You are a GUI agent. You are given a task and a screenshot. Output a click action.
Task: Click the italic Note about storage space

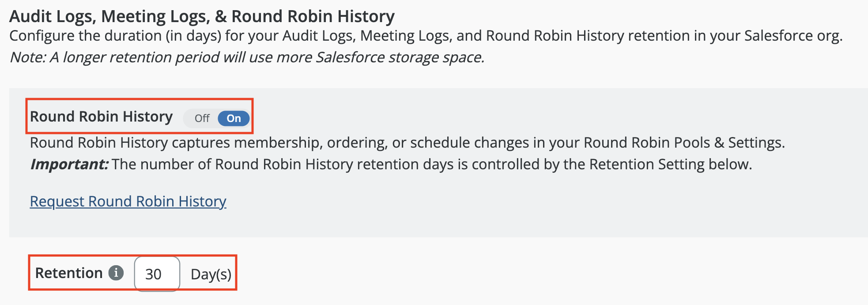[x=247, y=57]
